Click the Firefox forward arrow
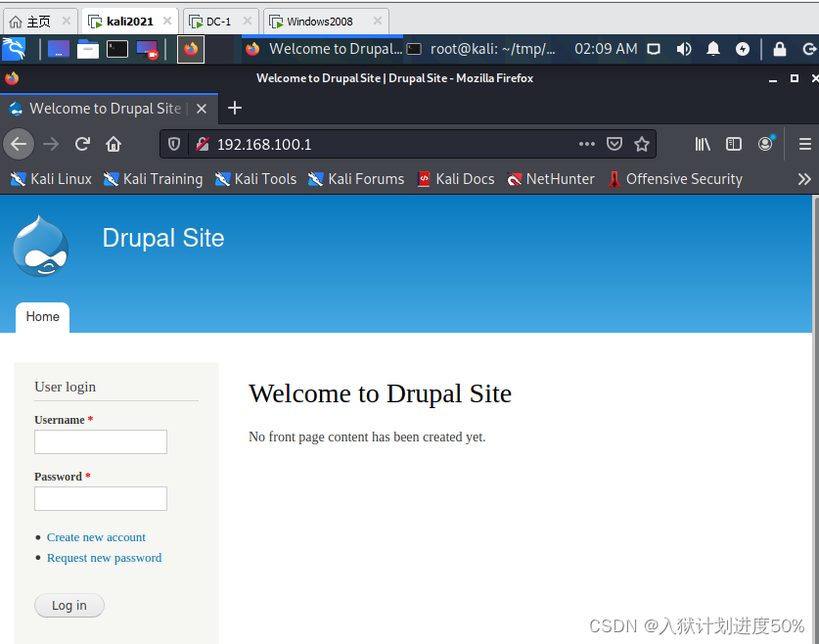This screenshot has height=644, width=819. [51, 144]
